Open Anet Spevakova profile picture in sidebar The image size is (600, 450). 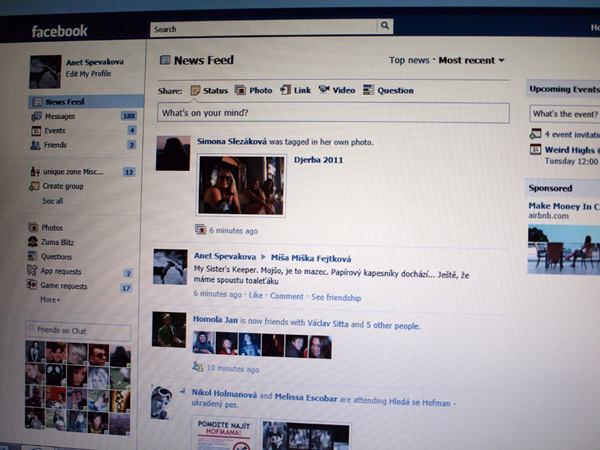[x=45, y=72]
